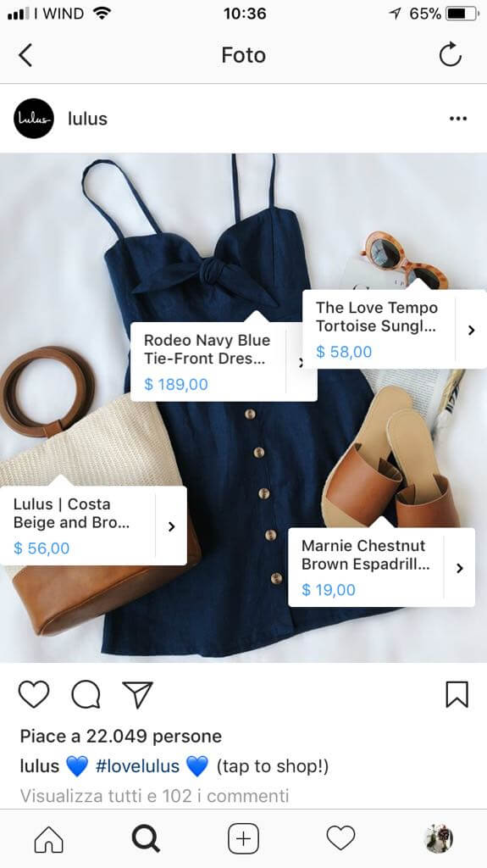This screenshot has height=868, width=487.
Task: Expand the Marnie Chestnut Brown Espadrille tag
Action: tap(381, 567)
